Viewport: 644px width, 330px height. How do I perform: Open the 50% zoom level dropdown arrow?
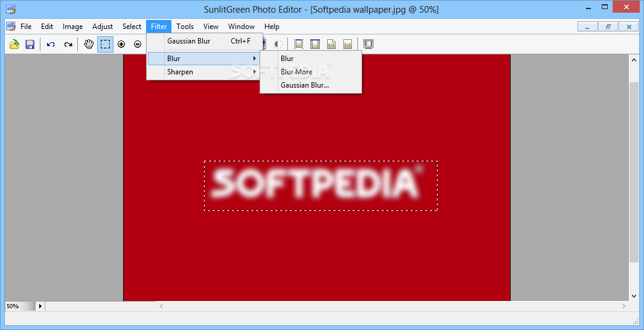click(x=40, y=306)
